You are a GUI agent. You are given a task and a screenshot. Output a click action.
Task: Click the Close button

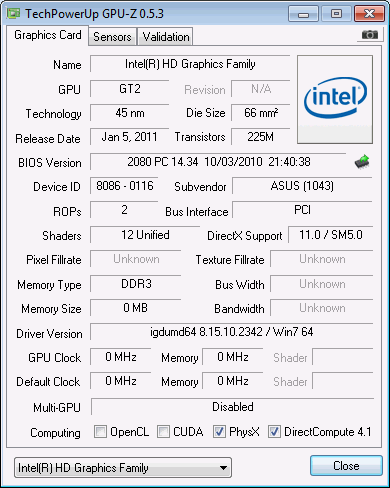click(x=346, y=466)
